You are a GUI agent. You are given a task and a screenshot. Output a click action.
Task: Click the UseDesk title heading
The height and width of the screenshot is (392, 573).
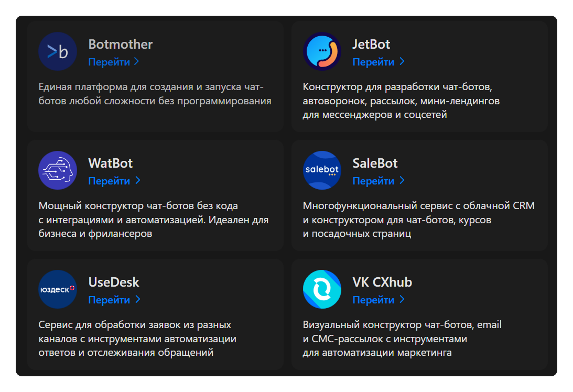click(114, 282)
